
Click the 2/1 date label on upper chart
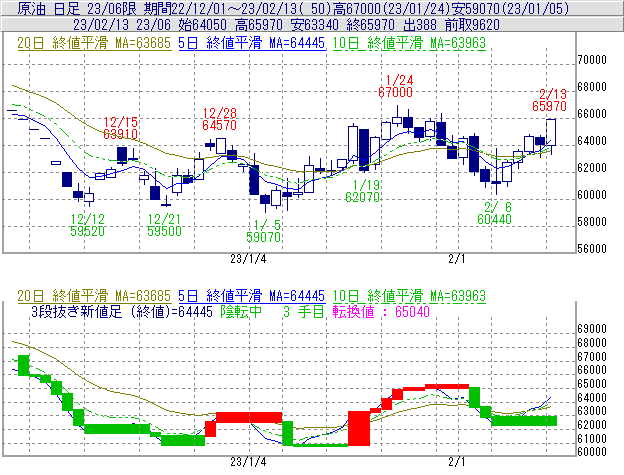point(457,259)
